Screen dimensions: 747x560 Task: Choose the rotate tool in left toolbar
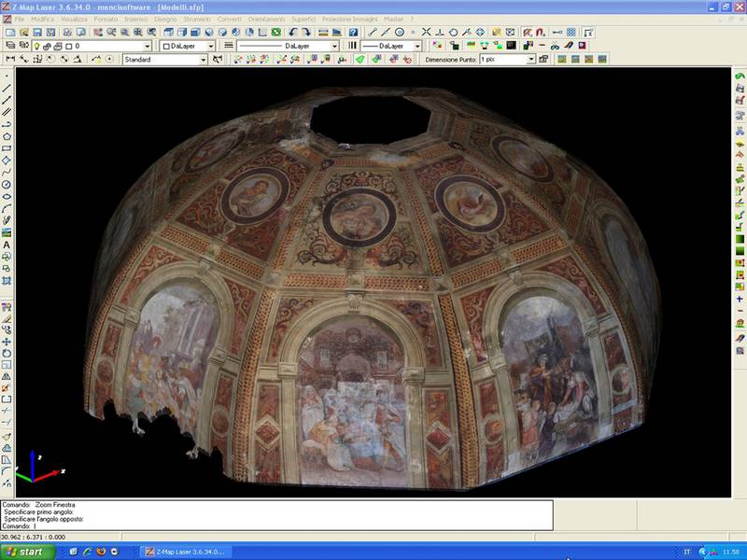(7, 354)
